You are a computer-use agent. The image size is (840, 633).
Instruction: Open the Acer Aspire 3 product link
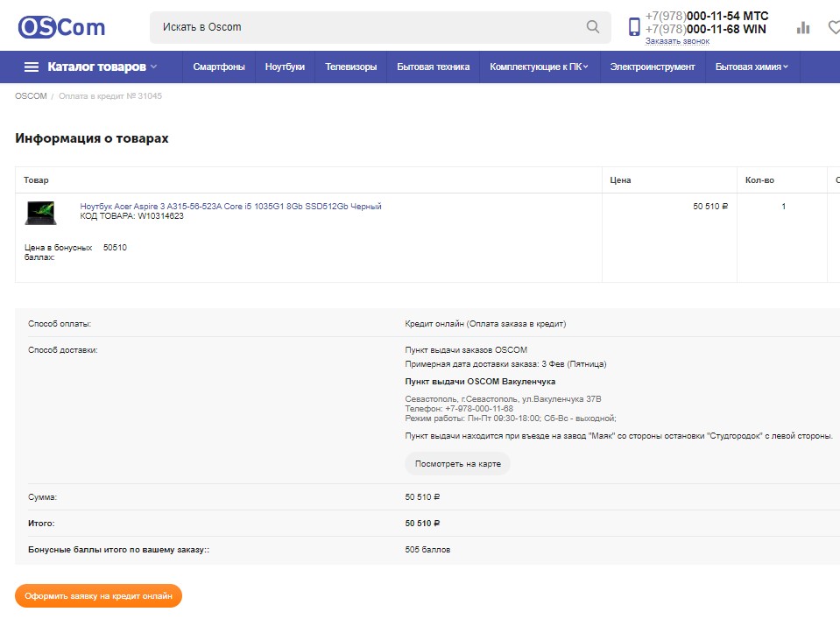pos(230,207)
